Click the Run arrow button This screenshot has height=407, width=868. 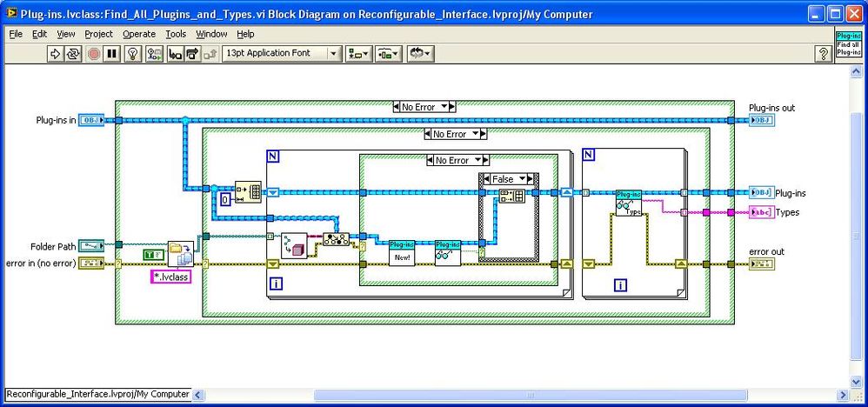pos(56,54)
